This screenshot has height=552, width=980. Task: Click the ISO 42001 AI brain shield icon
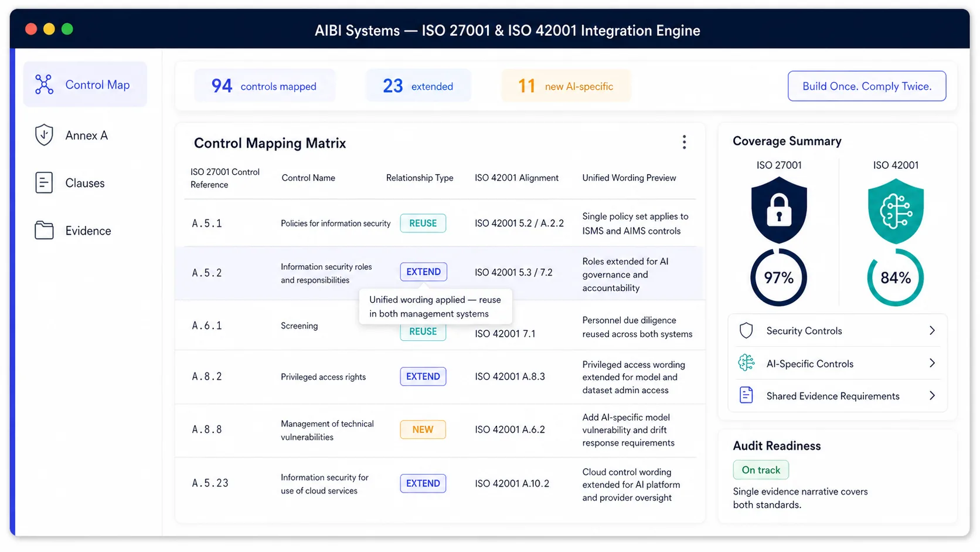tap(896, 211)
